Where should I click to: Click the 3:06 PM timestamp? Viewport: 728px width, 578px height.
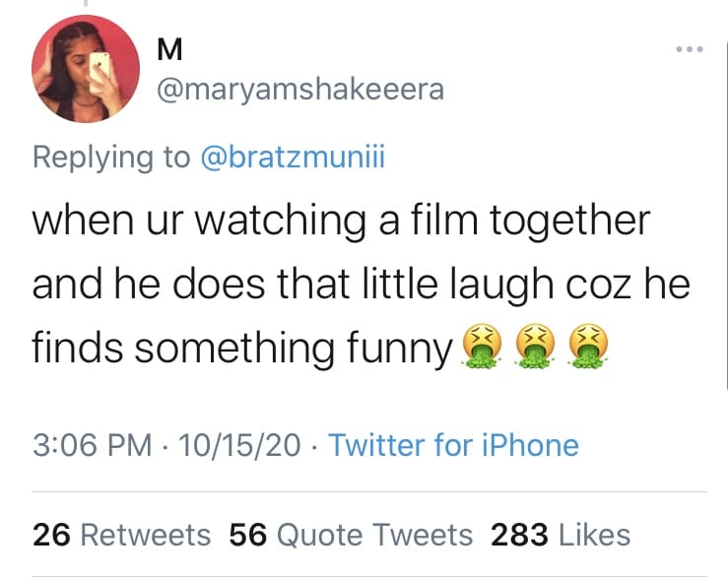coord(93,445)
